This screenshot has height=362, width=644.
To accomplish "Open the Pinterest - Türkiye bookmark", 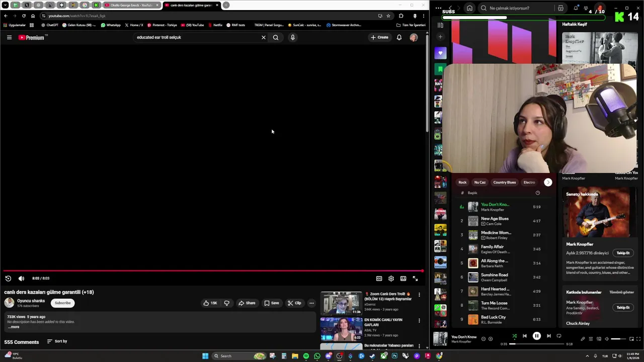I will pyautogui.click(x=162, y=25).
